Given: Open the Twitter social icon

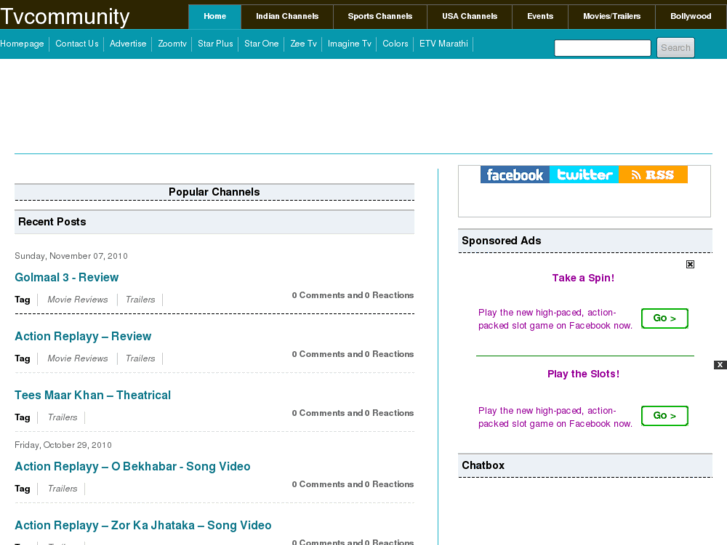Looking at the screenshot, I should tap(584, 174).
